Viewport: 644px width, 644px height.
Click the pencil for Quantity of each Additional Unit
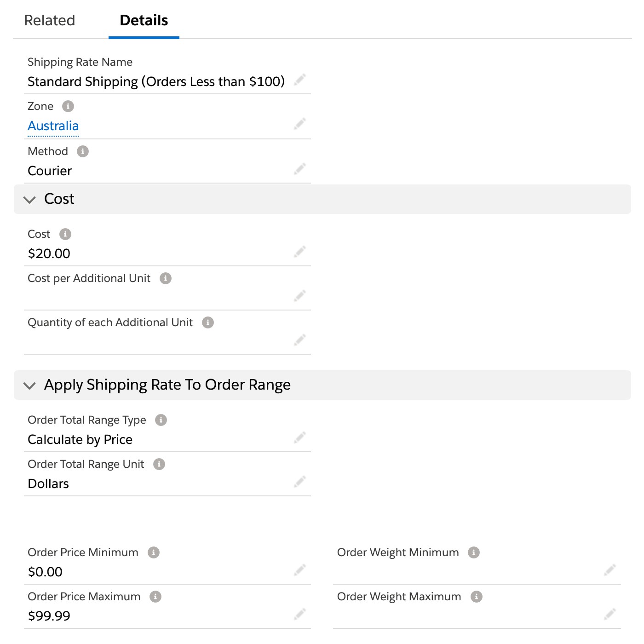pyautogui.click(x=300, y=340)
